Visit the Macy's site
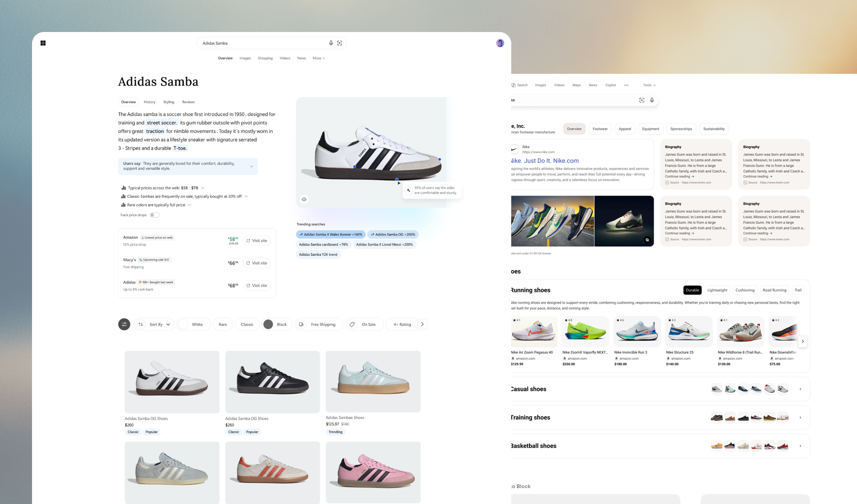 coord(257,263)
